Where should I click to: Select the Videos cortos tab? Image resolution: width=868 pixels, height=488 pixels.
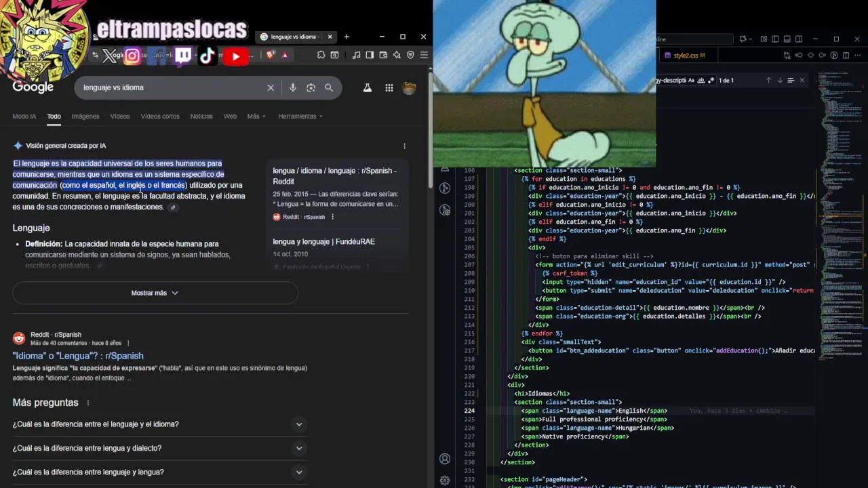click(160, 117)
